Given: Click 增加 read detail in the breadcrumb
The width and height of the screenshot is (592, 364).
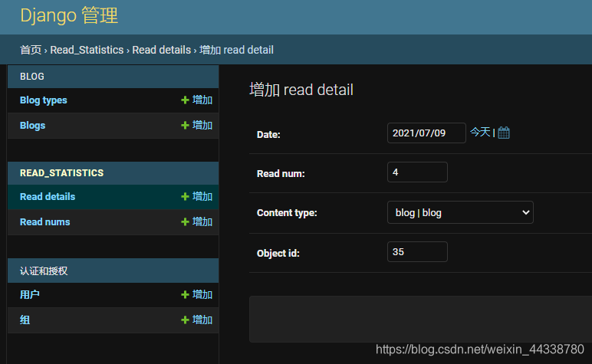Looking at the screenshot, I should pos(236,50).
